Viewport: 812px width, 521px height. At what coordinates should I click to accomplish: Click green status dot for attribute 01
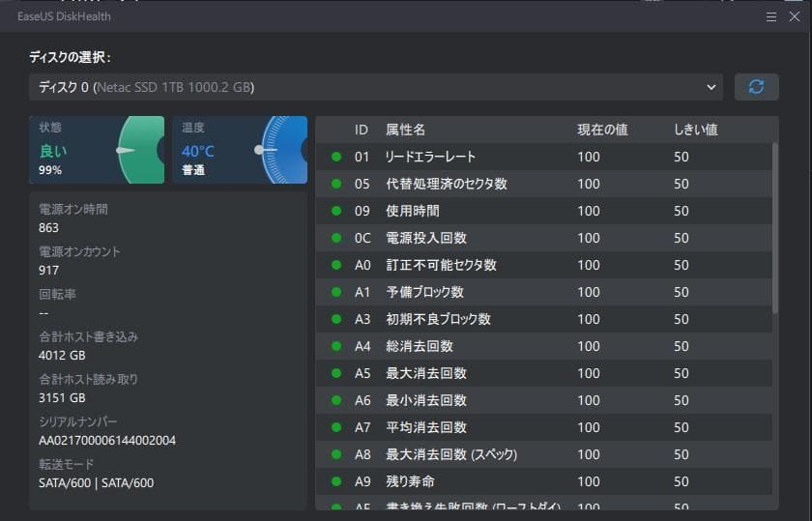336,157
